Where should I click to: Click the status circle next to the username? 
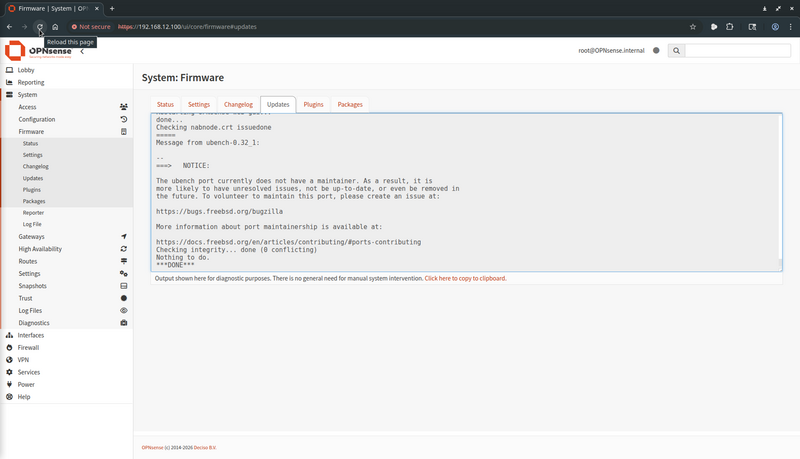tap(656, 50)
